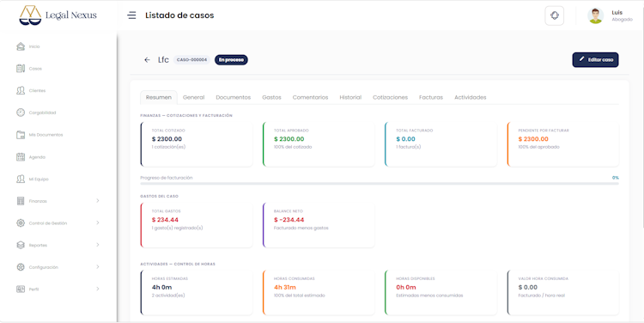Click the Listado de casos page title

(179, 15)
